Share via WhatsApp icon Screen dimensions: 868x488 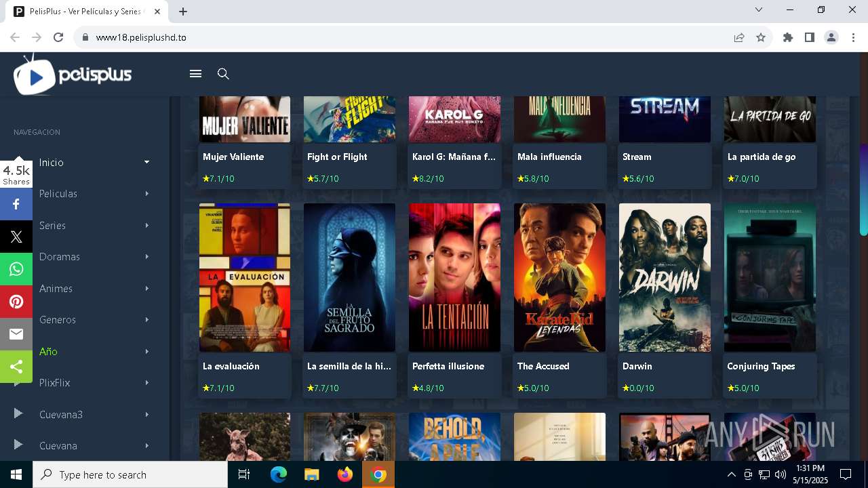click(x=16, y=269)
